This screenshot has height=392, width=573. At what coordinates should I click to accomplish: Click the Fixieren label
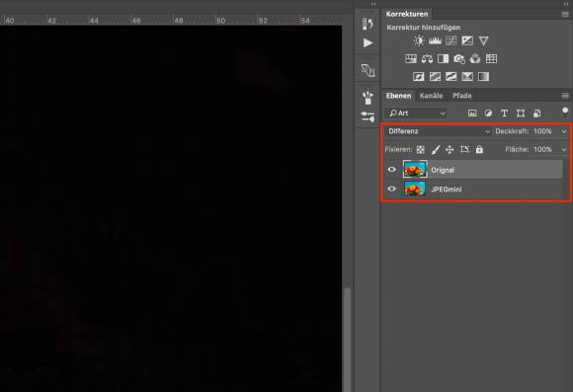point(398,149)
